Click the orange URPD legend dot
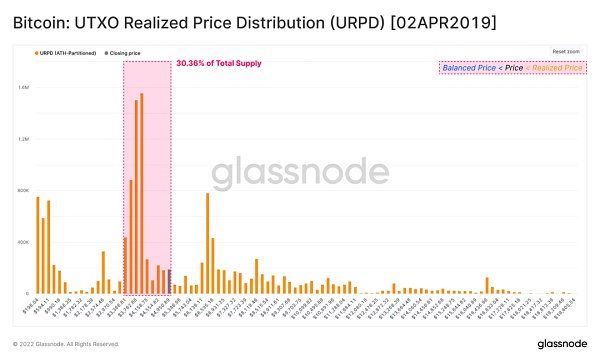The height and width of the screenshot is (362, 600). (x=37, y=53)
